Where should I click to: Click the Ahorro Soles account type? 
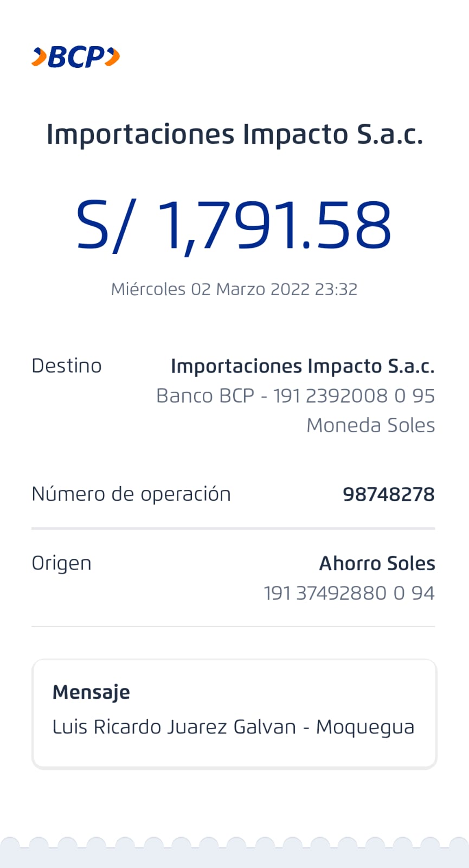pyautogui.click(x=377, y=564)
